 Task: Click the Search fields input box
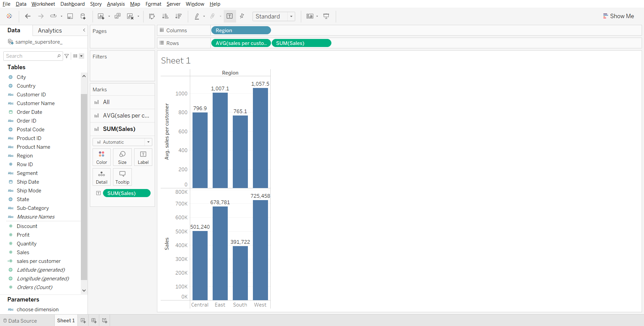[31, 56]
